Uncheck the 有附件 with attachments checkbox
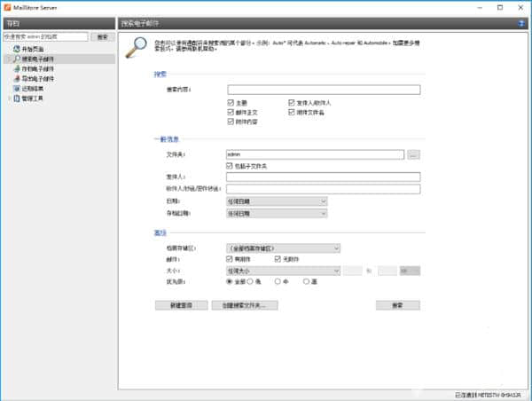This screenshot has height=401, width=532. point(231,258)
